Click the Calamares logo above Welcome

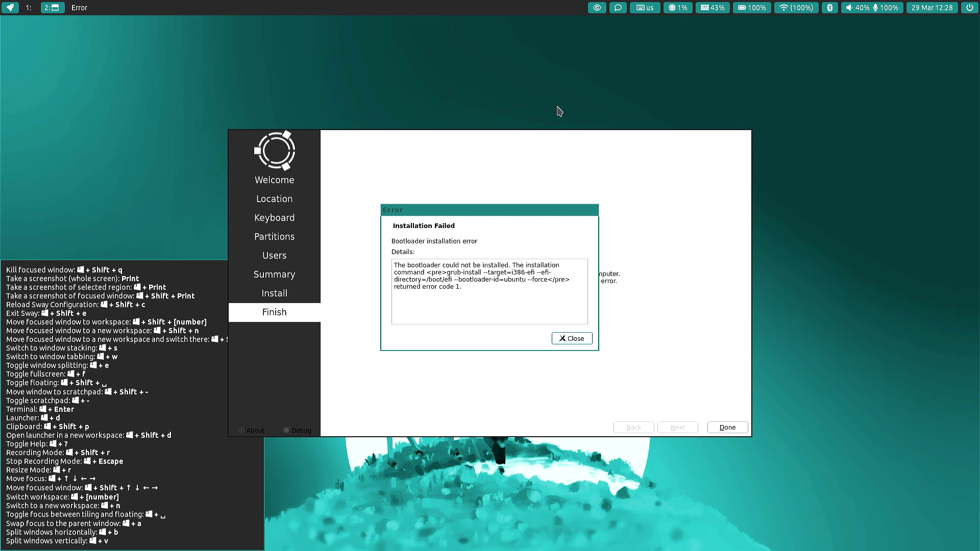point(275,151)
